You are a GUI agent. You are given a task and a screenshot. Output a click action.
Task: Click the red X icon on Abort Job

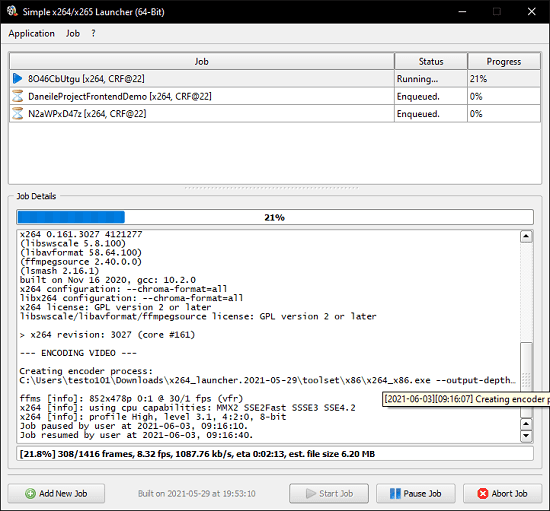[x=483, y=493]
